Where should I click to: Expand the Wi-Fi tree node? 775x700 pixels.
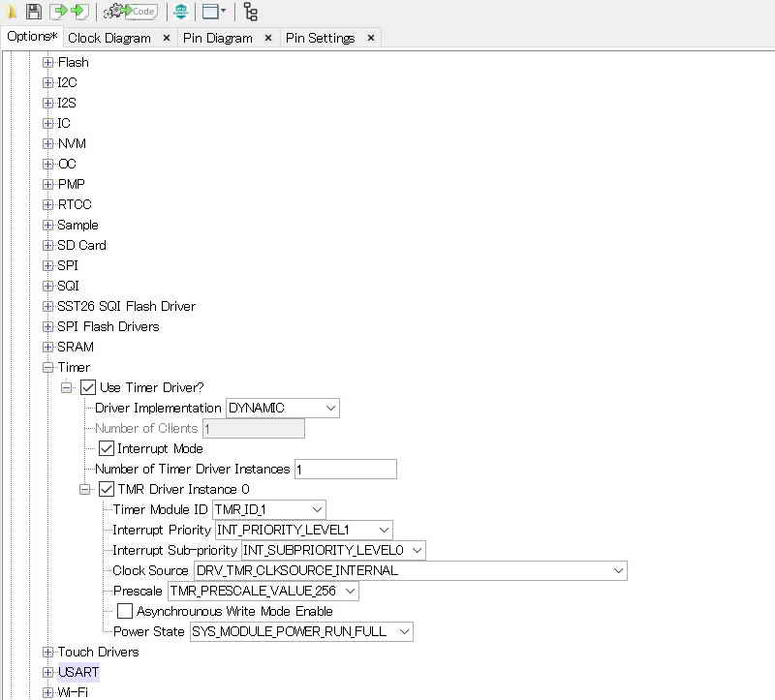click(47, 692)
